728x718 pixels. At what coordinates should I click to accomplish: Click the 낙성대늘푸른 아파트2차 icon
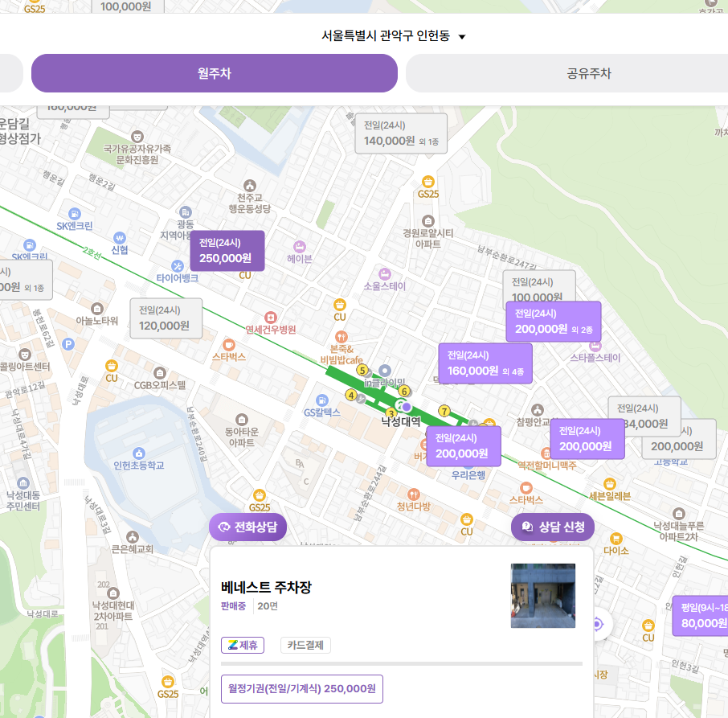tap(679, 513)
